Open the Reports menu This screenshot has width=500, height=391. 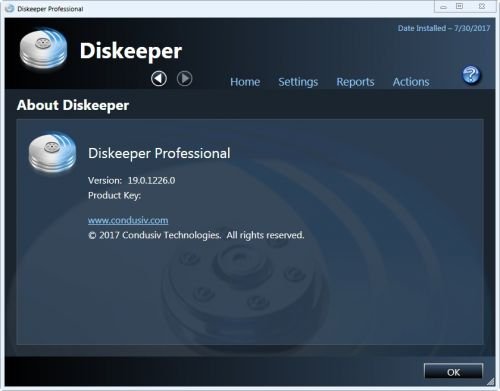(x=355, y=82)
